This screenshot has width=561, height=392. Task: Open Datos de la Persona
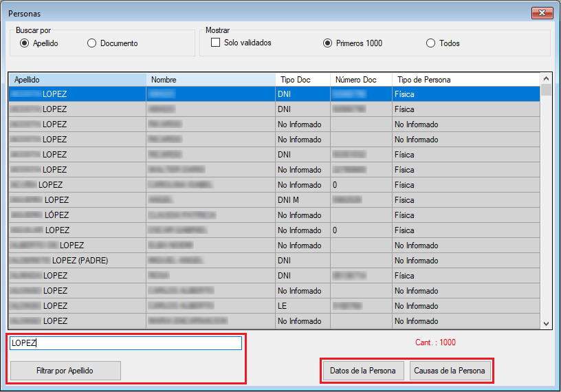click(x=362, y=371)
